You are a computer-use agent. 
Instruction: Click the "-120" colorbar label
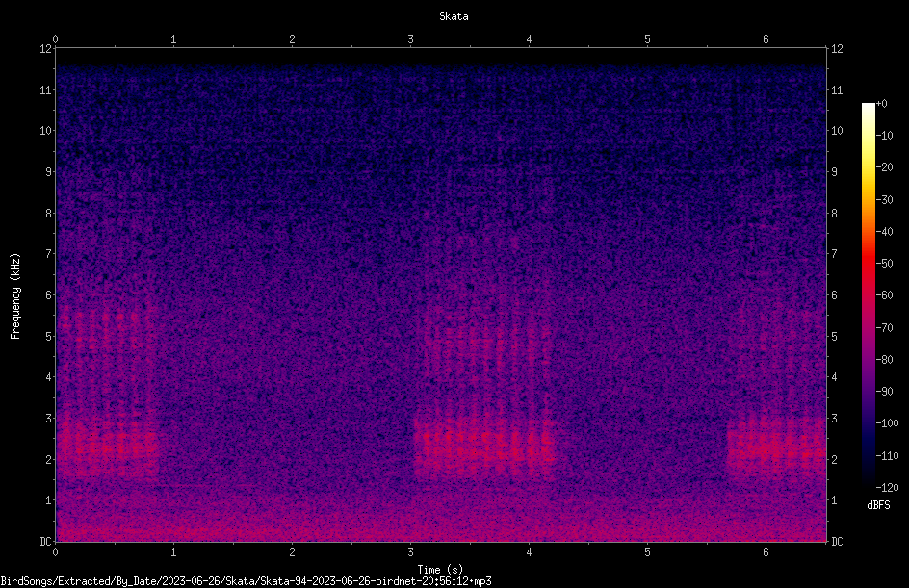pyautogui.click(x=887, y=488)
